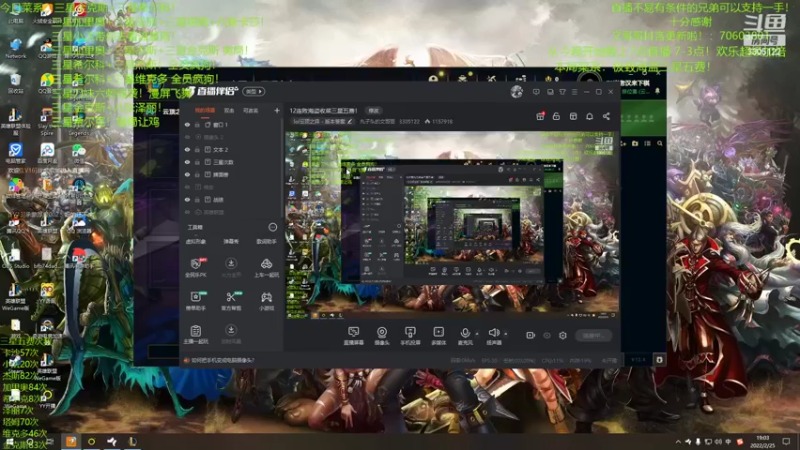Viewport: 800px width, 450px height.
Task: Open the gear settings icon in bottom toolbar
Action: 563,335
